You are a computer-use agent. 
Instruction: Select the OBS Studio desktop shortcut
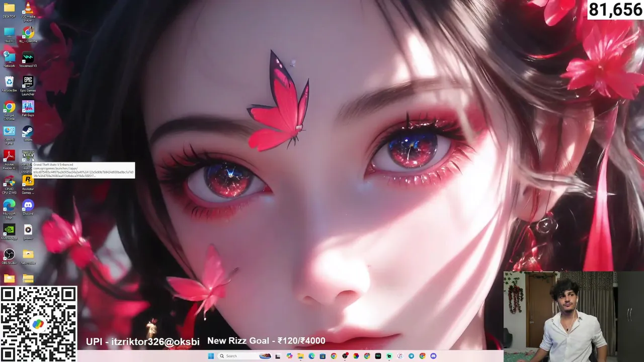pyautogui.click(x=9, y=256)
